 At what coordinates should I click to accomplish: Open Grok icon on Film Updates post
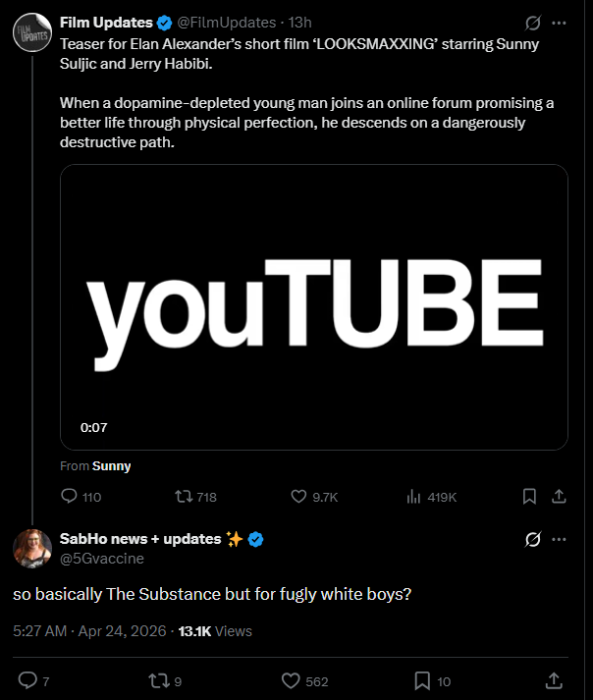[x=533, y=23]
